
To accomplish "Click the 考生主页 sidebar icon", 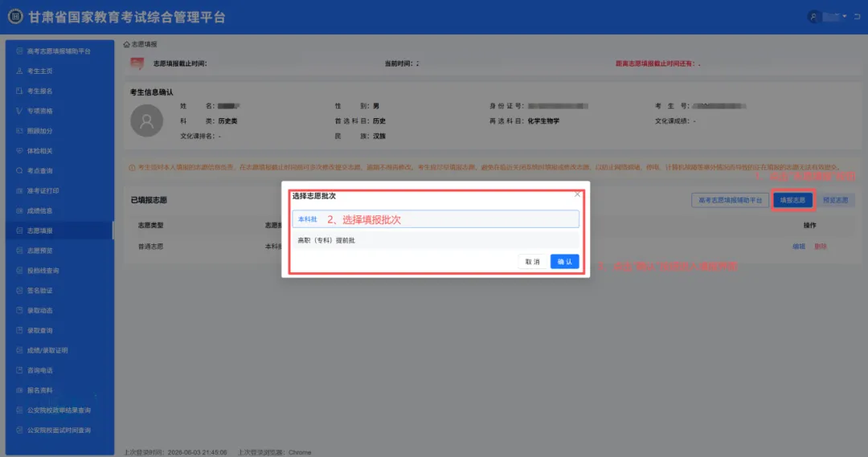I will (x=19, y=71).
